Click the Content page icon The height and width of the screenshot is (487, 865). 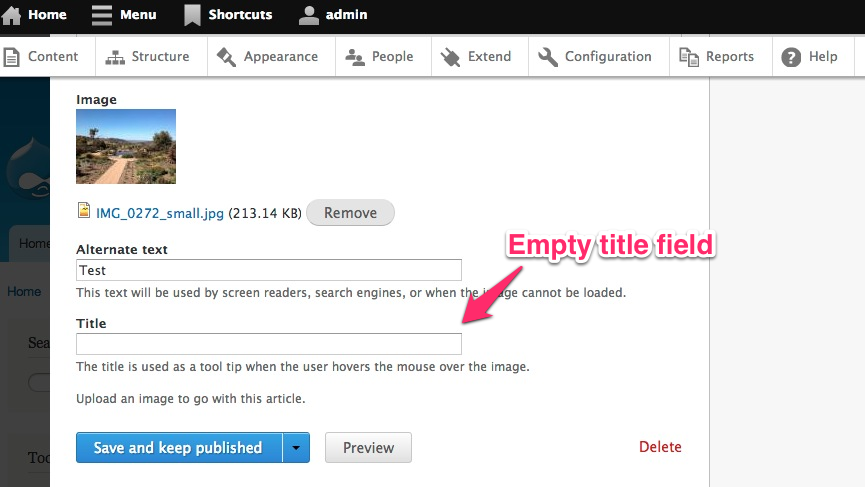pyautogui.click(x=11, y=57)
